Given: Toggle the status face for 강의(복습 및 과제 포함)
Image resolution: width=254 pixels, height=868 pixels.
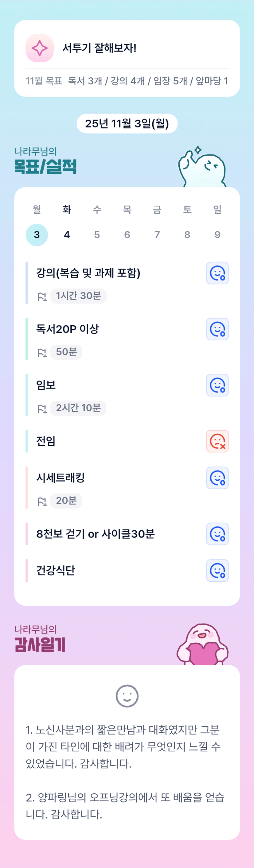Looking at the screenshot, I should click(217, 273).
